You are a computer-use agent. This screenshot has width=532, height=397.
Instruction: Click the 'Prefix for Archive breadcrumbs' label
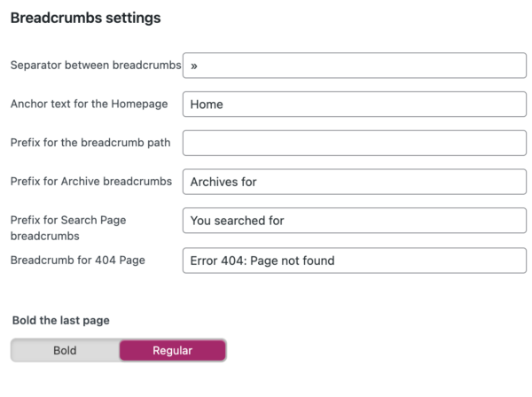click(x=91, y=182)
